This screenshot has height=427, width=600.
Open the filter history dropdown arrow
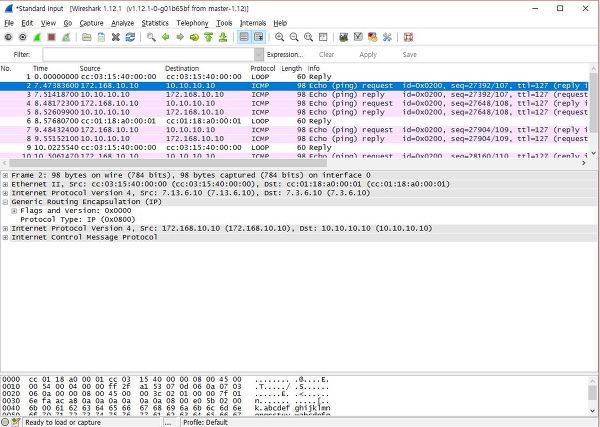click(x=259, y=55)
